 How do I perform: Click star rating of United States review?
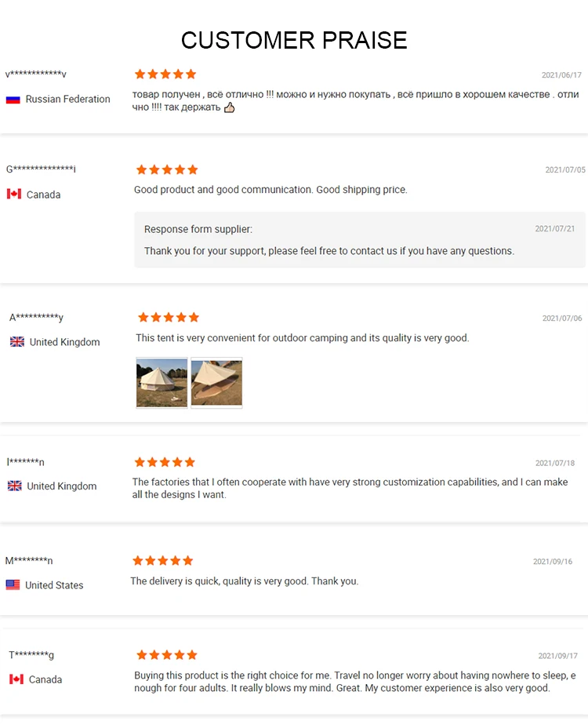(x=162, y=561)
